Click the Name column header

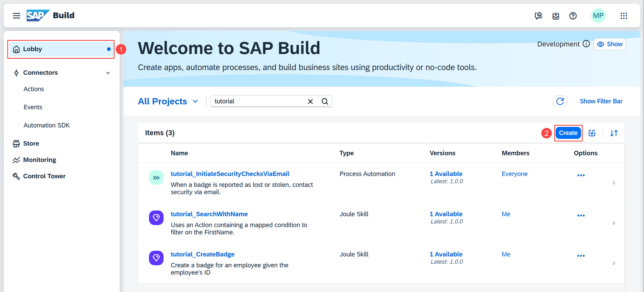179,153
